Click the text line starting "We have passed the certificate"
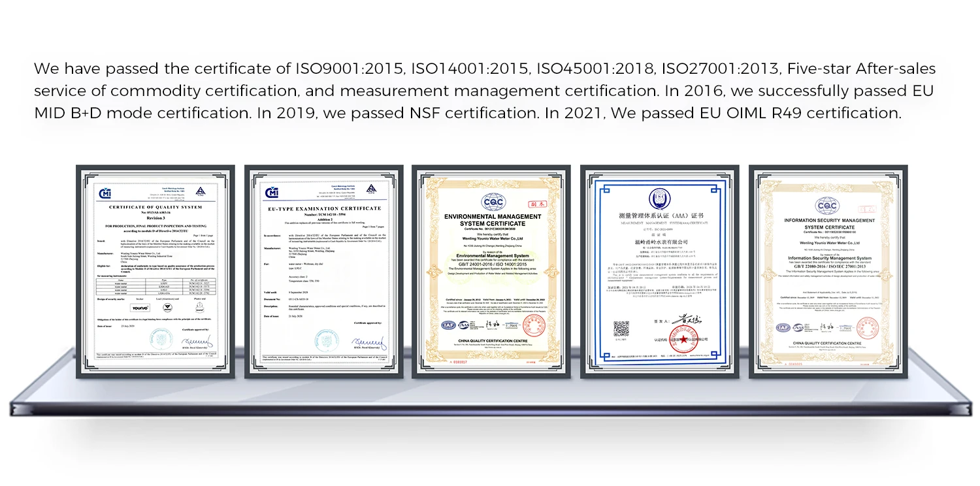This screenshot has height=486, width=980. coord(485,69)
